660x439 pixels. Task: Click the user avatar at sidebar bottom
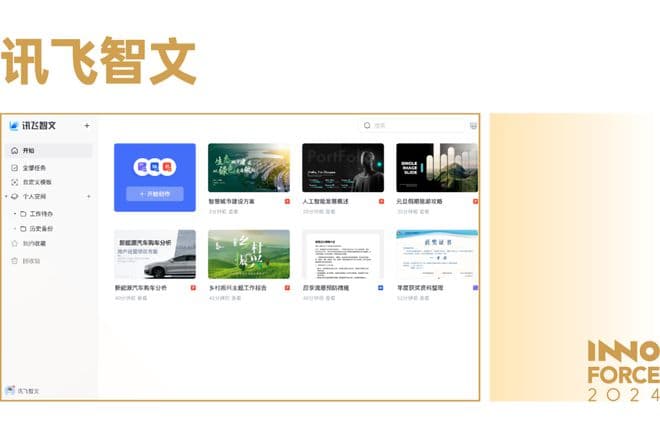(x=10, y=390)
